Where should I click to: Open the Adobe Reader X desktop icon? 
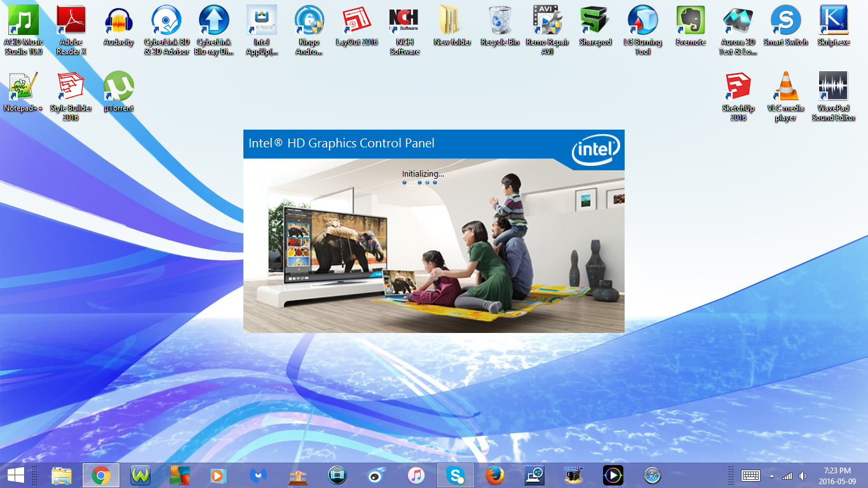point(71,30)
